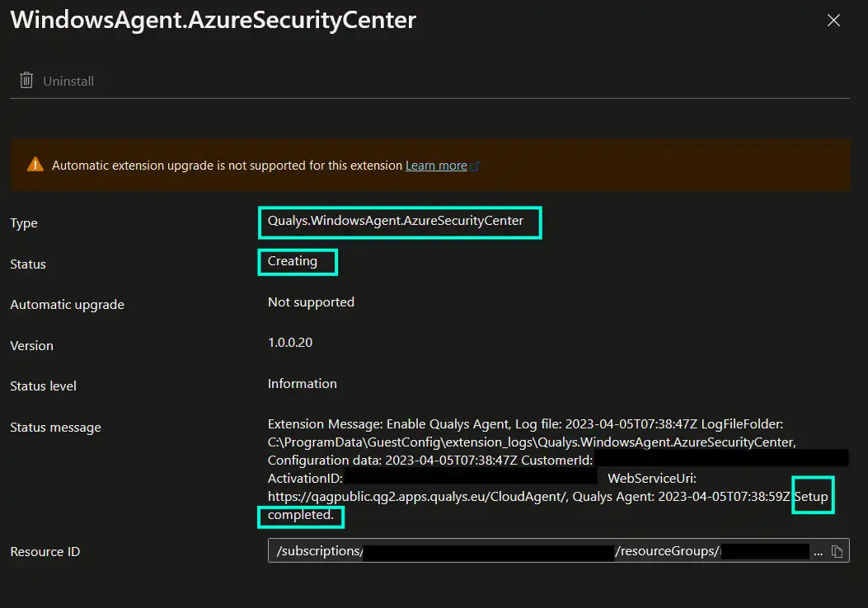The image size is (868, 608).
Task: Click the 'Configuration data: 2023-04-05T07:38:47Z CustomerId:' line
Action: 430,461
